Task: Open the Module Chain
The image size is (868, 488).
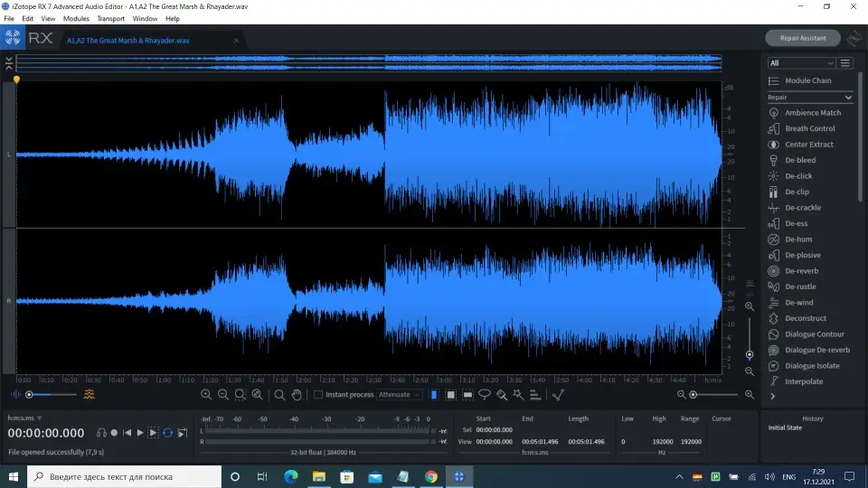Action: [807, 80]
